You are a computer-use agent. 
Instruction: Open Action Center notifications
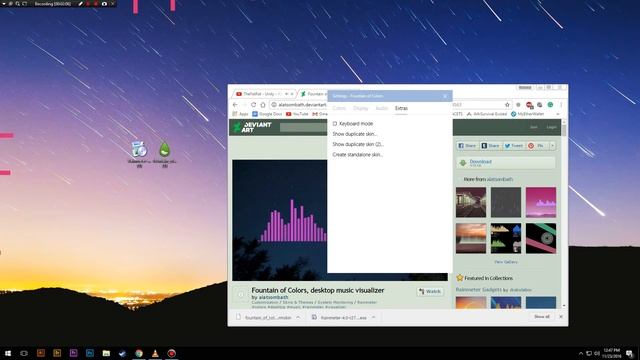point(630,353)
